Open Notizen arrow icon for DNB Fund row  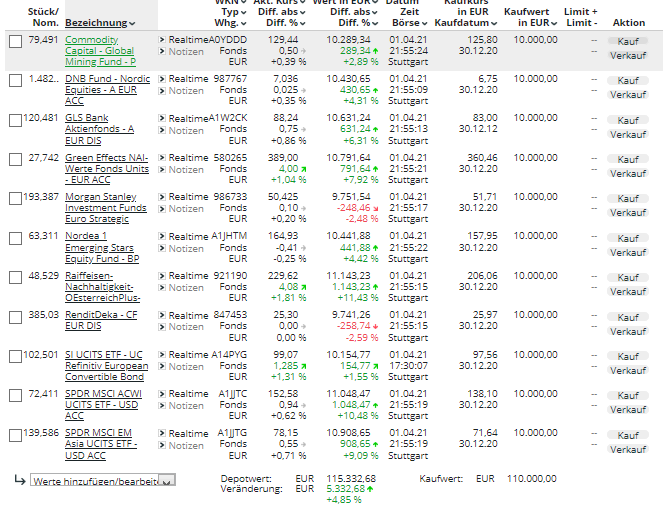162,91
